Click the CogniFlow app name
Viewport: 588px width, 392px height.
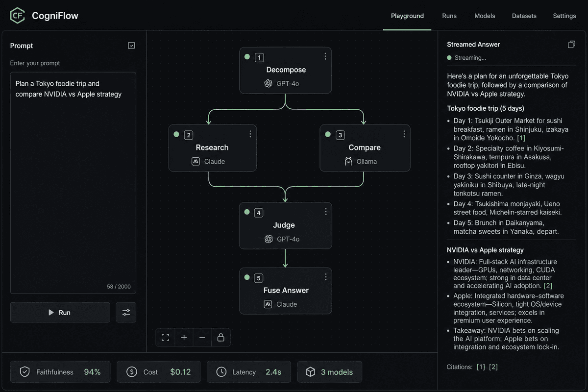55,16
